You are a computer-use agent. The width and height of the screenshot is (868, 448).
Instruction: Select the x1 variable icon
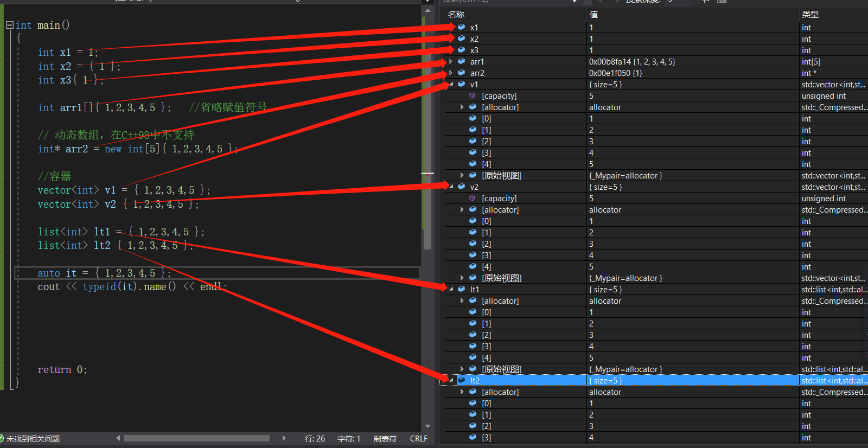[462, 27]
